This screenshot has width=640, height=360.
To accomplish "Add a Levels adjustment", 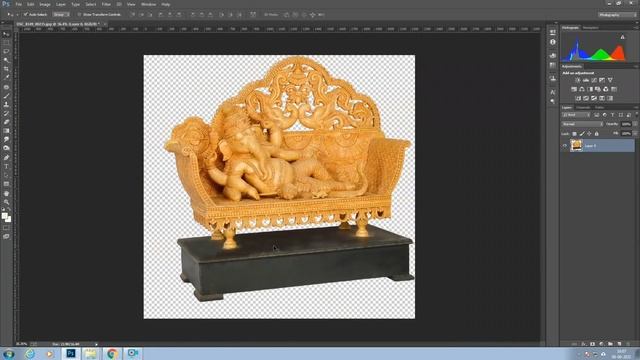I will point(586,80).
